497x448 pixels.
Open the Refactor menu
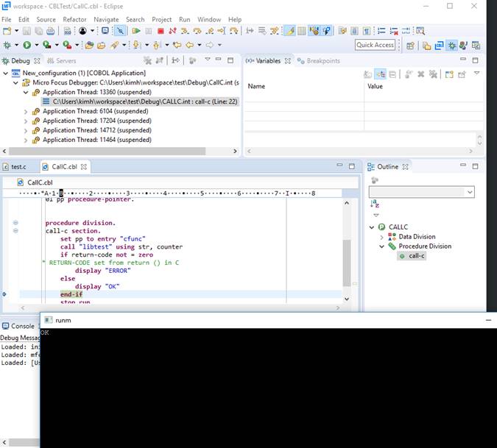[74, 19]
